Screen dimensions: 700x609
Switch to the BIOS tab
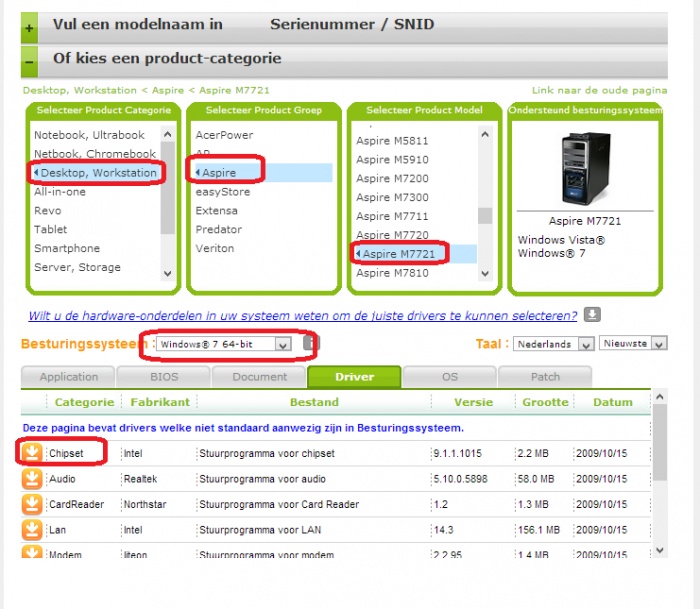[x=164, y=377]
